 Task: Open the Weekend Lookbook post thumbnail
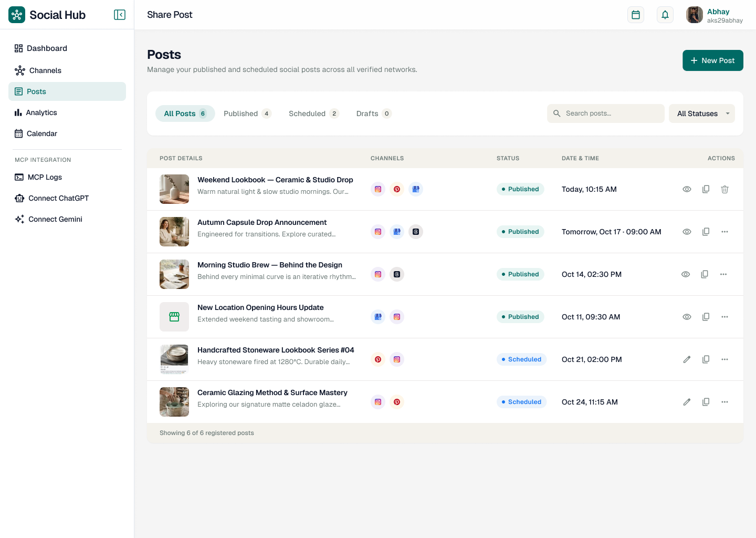coord(174,189)
